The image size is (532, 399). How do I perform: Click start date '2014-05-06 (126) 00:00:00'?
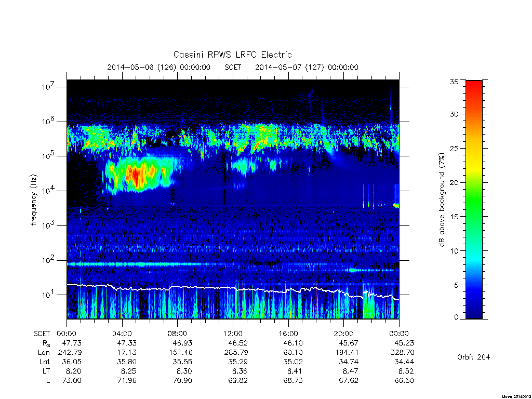159,67
